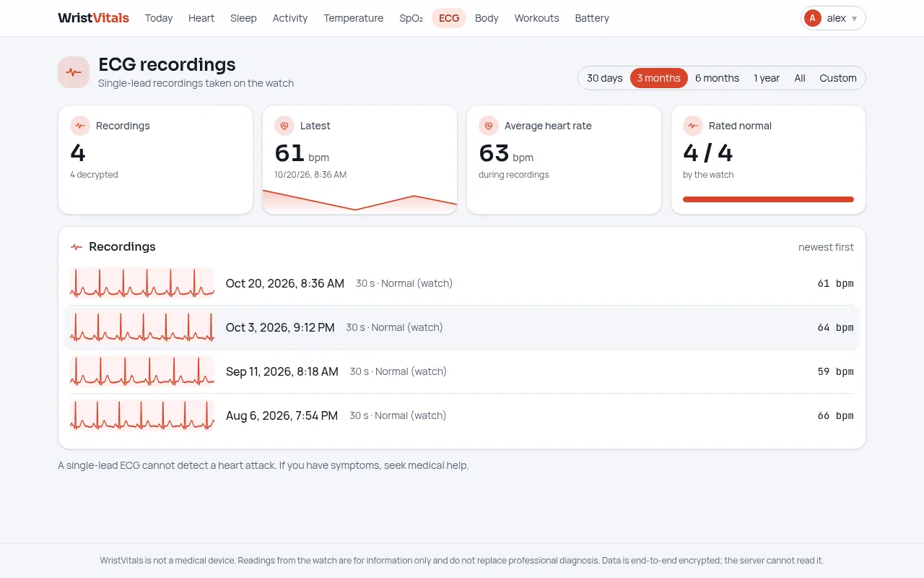Image resolution: width=924 pixels, height=578 pixels.
Task: Click the '4 decrypted' text in Recordings card
Action: pos(94,175)
